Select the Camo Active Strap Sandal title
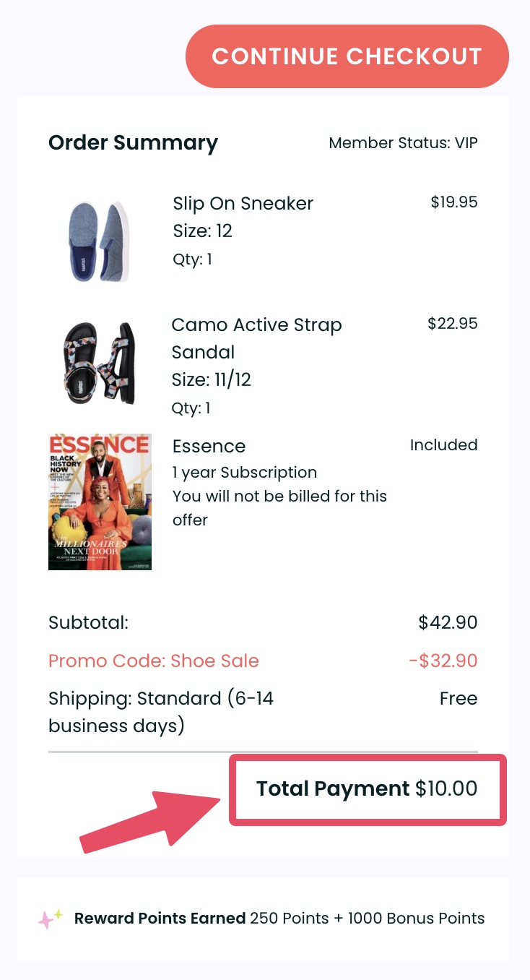Viewport: 530px width, 980px height. pos(256,338)
